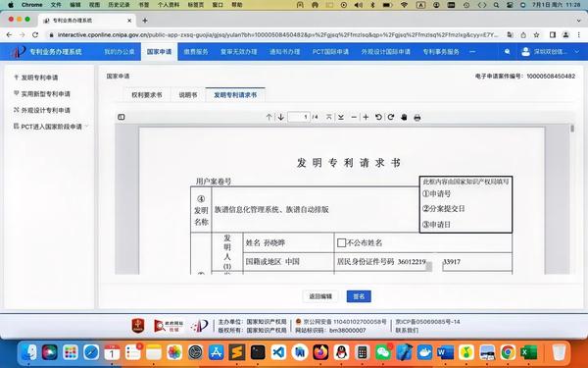
Task: Zoom out the PDF preview
Action: pos(354,117)
